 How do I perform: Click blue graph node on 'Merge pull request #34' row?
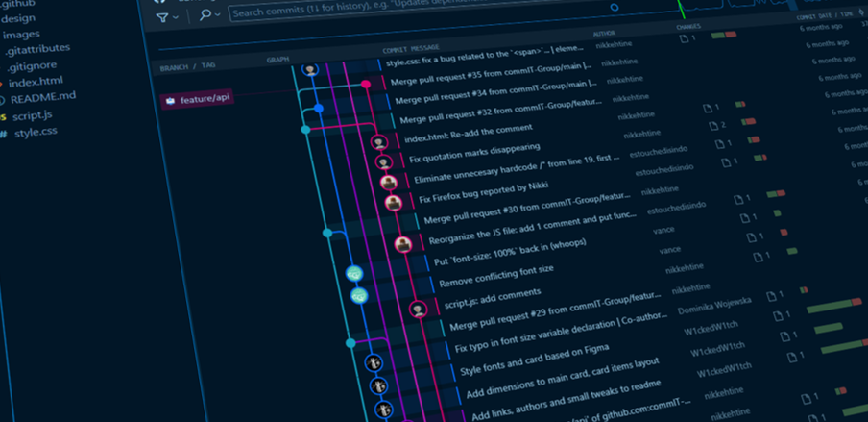click(x=319, y=108)
